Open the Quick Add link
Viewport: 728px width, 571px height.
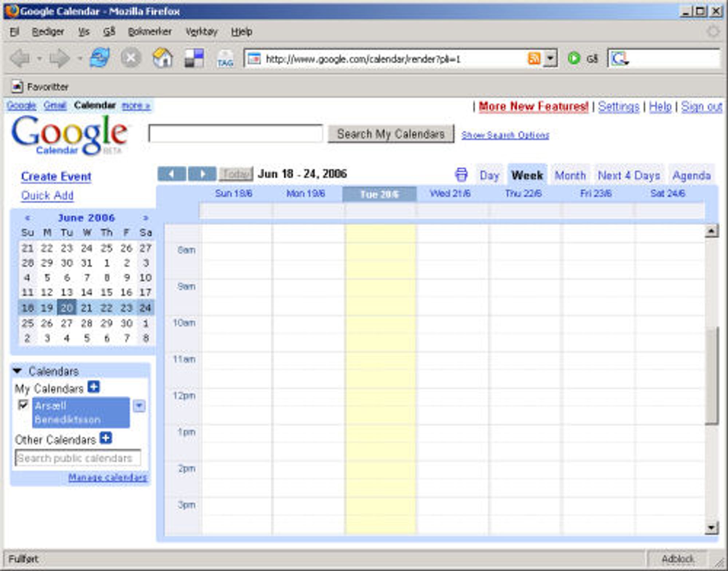[47, 196]
